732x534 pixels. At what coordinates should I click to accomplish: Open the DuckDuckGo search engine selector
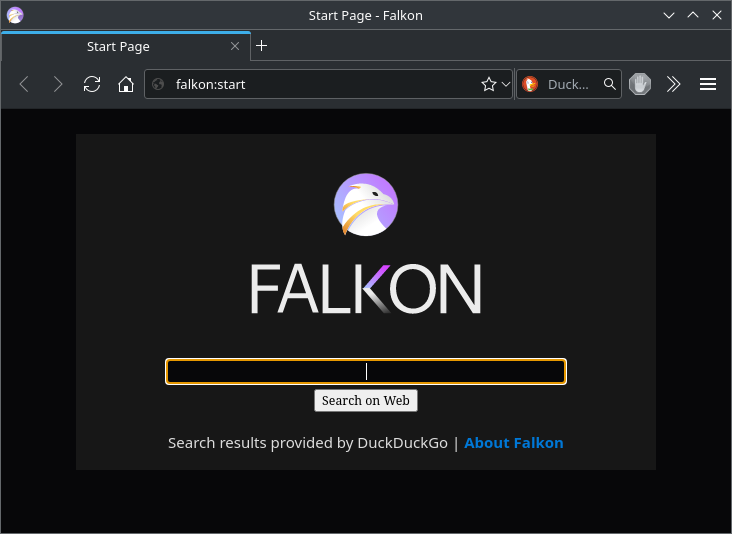click(530, 84)
